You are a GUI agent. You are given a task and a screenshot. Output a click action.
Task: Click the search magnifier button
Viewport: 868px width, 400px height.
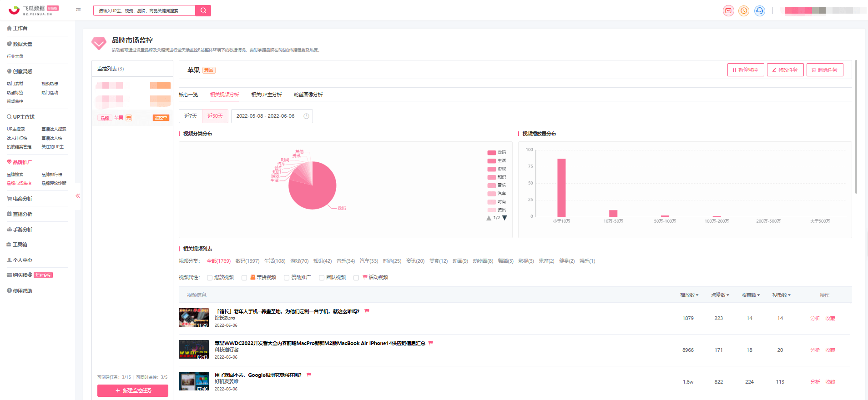click(203, 10)
